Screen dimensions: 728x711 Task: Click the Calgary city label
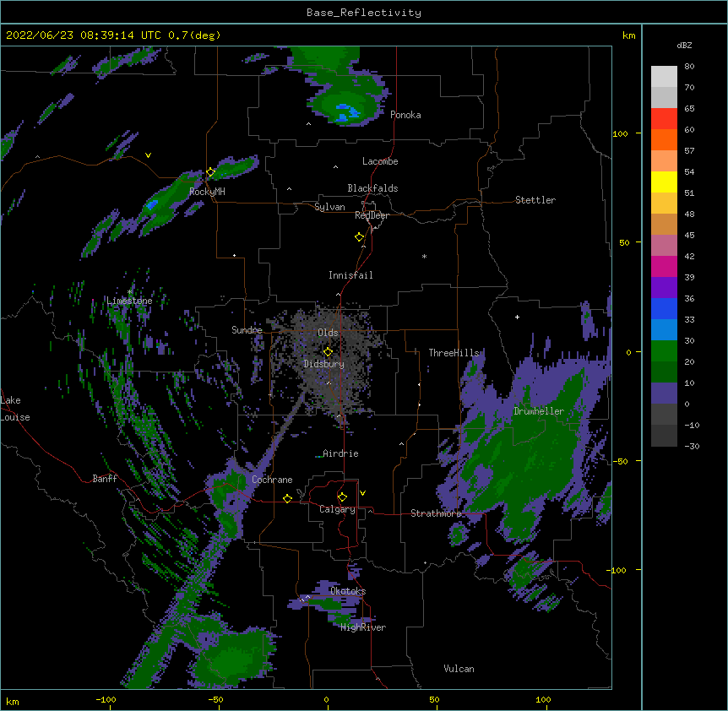[x=337, y=509]
